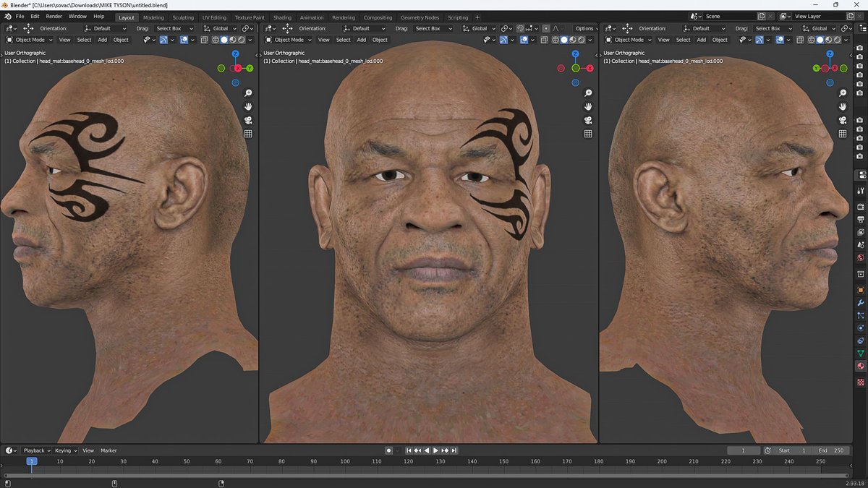868x488 pixels.
Task: Open the Blender logo menu in the top bar
Action: tap(8, 16)
